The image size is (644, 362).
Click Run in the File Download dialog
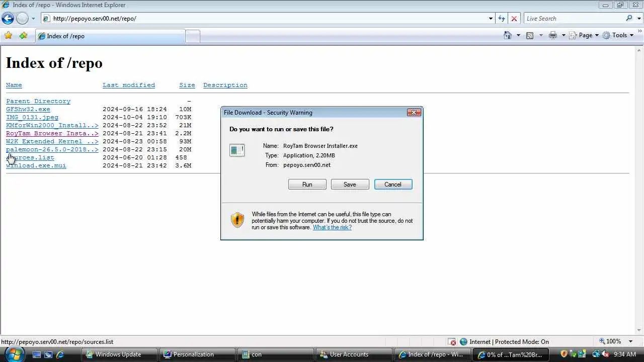click(x=307, y=185)
